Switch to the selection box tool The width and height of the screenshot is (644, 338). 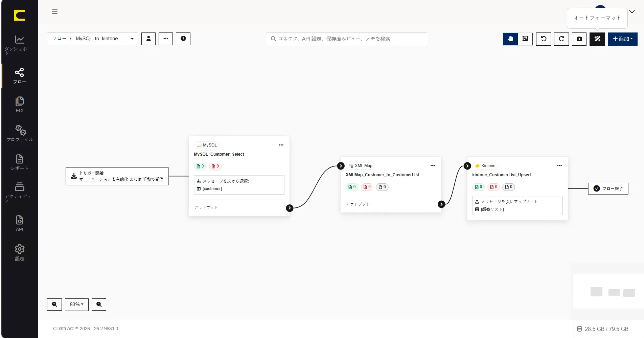525,39
